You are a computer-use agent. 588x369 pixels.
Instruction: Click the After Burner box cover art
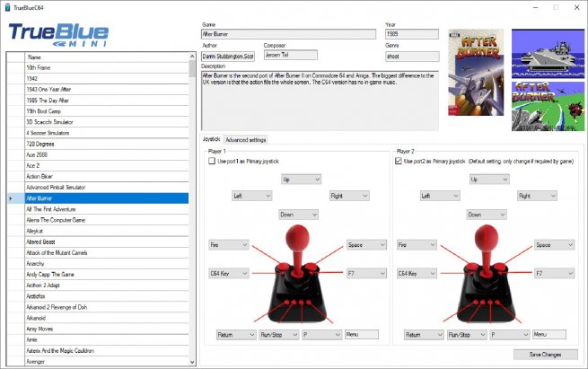click(476, 73)
